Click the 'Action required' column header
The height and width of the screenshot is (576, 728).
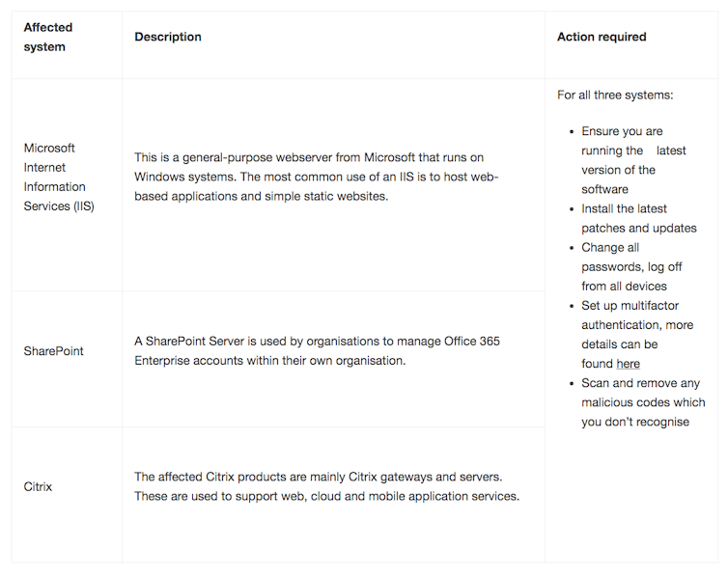[602, 37]
